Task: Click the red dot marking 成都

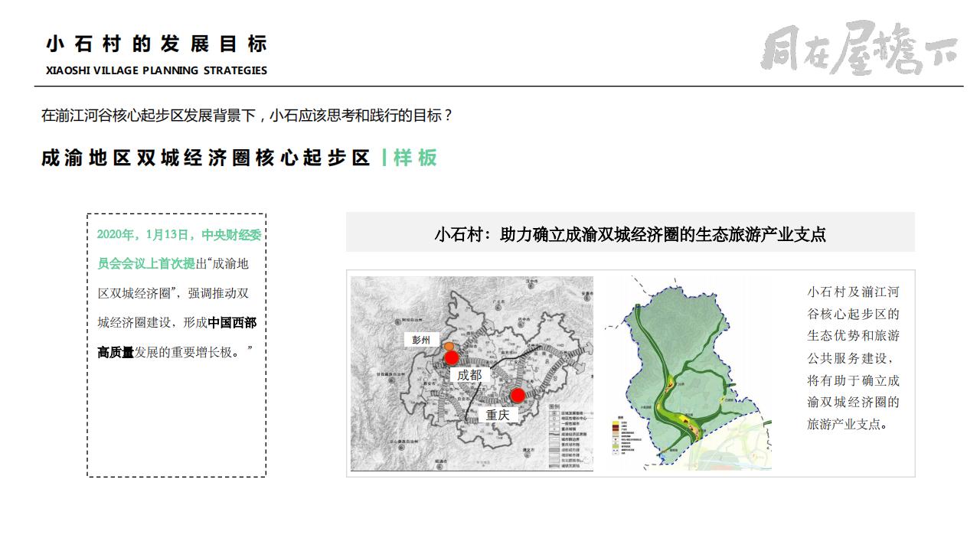Action: tap(452, 357)
